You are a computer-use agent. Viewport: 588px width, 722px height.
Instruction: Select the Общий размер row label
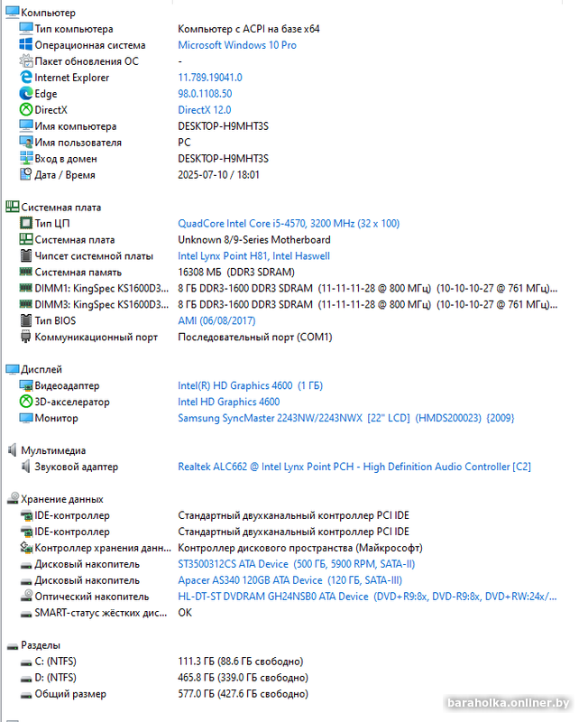tap(70, 693)
